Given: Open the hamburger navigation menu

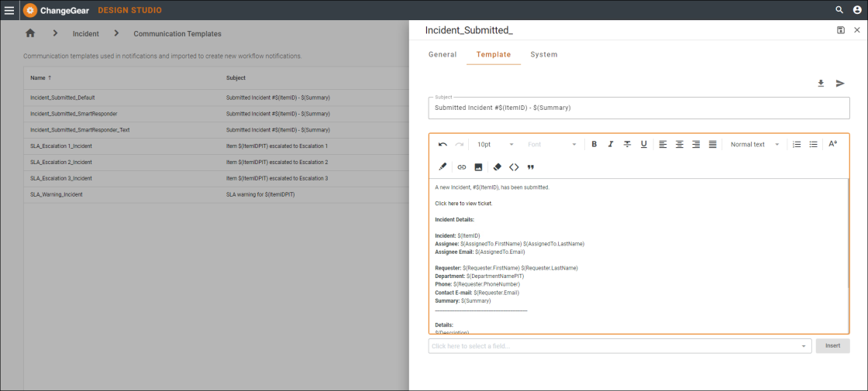Looking at the screenshot, I should 9,10.
